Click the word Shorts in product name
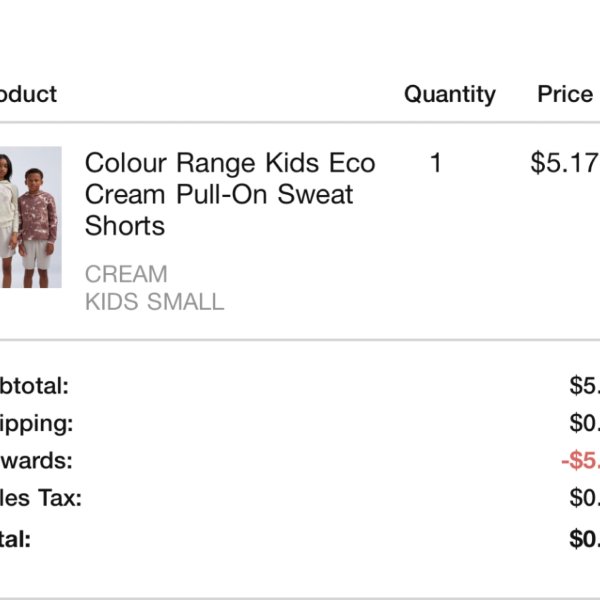This screenshot has height=600, width=600. tap(125, 226)
